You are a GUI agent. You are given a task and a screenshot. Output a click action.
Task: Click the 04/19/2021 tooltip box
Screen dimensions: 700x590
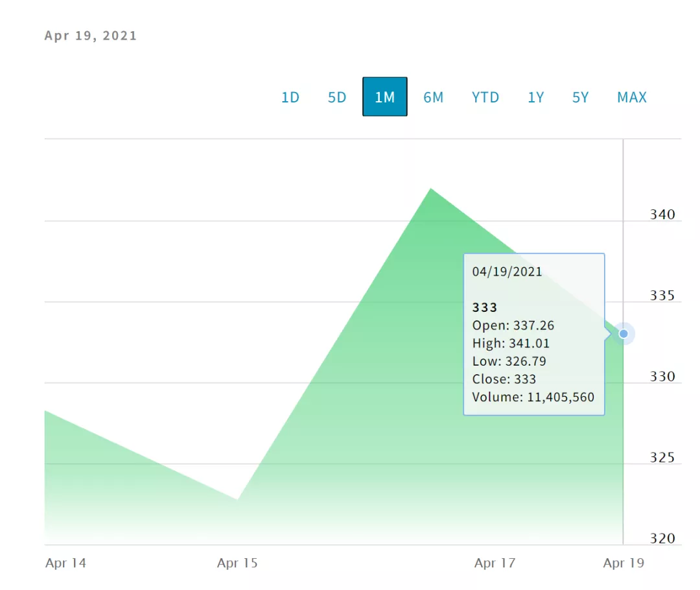coord(533,334)
